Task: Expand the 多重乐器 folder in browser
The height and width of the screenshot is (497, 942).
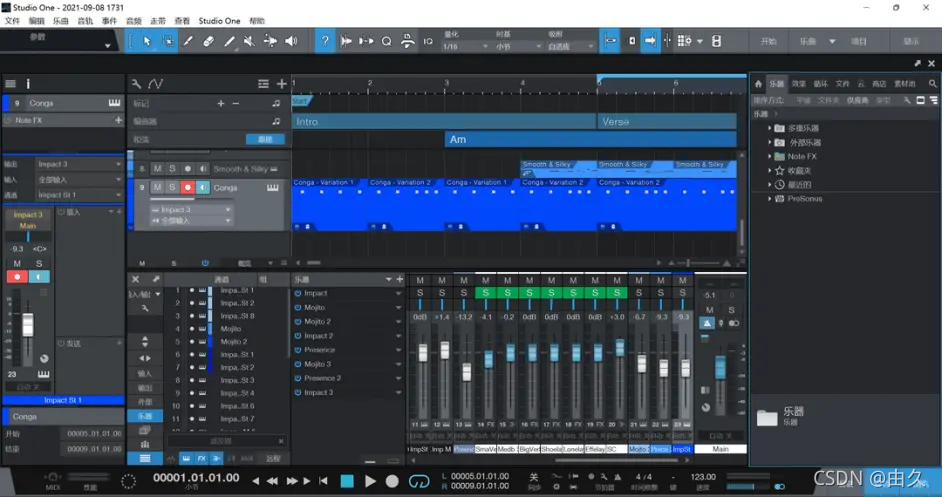Action: tap(770, 128)
